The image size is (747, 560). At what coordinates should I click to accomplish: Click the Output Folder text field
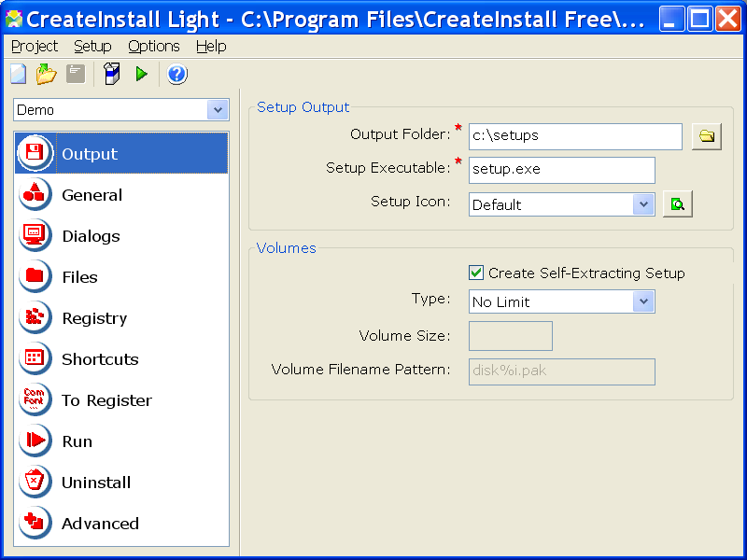[x=574, y=136]
